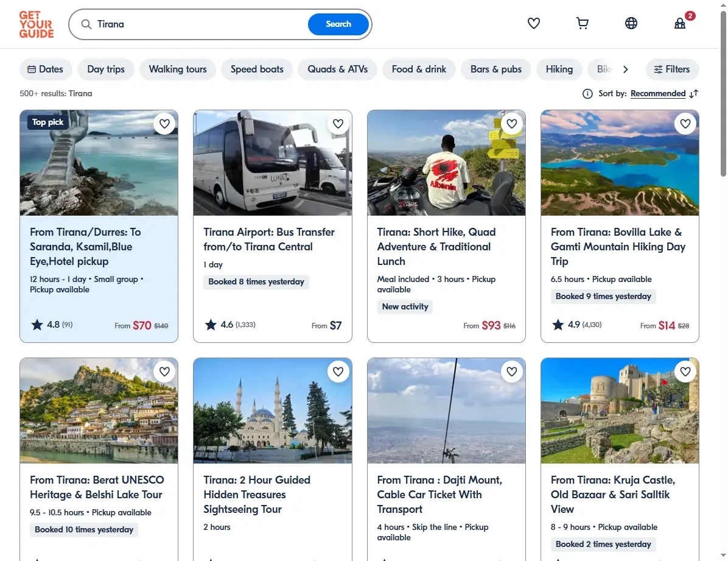The image size is (728, 561).
Task: Save Tirana Airport Bus Transfer to wishlist
Action: pos(338,124)
